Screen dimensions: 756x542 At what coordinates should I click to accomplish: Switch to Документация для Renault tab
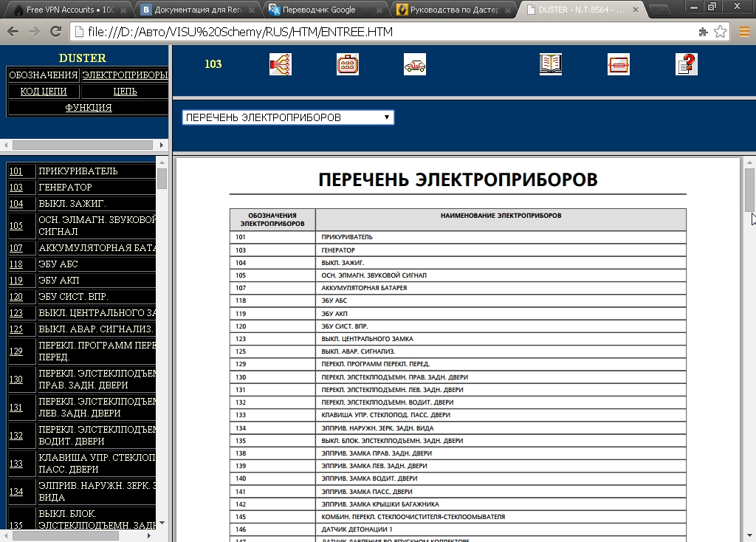pyautogui.click(x=199, y=10)
